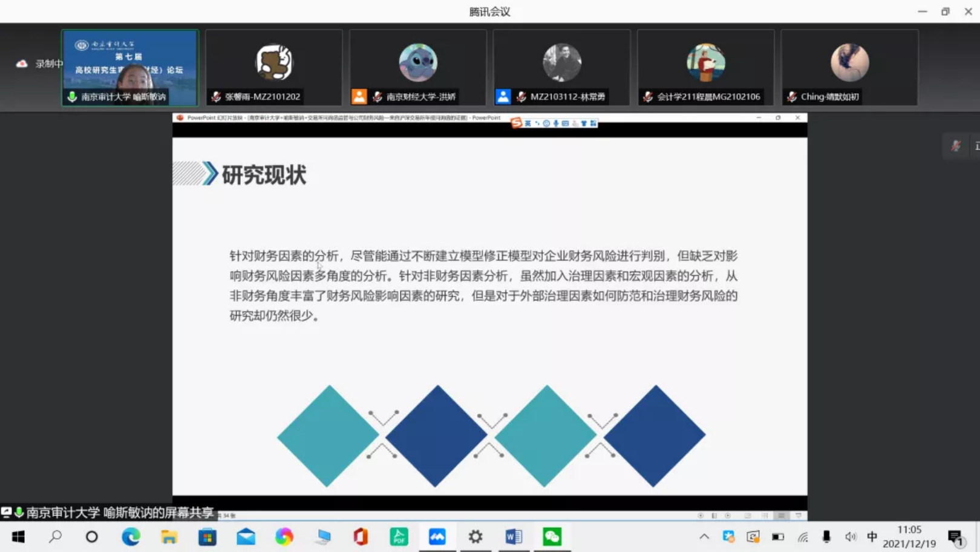Click the muted mic icon for MZ2103112-林常勇
This screenshot has height=552, width=980.
pyautogui.click(x=521, y=97)
